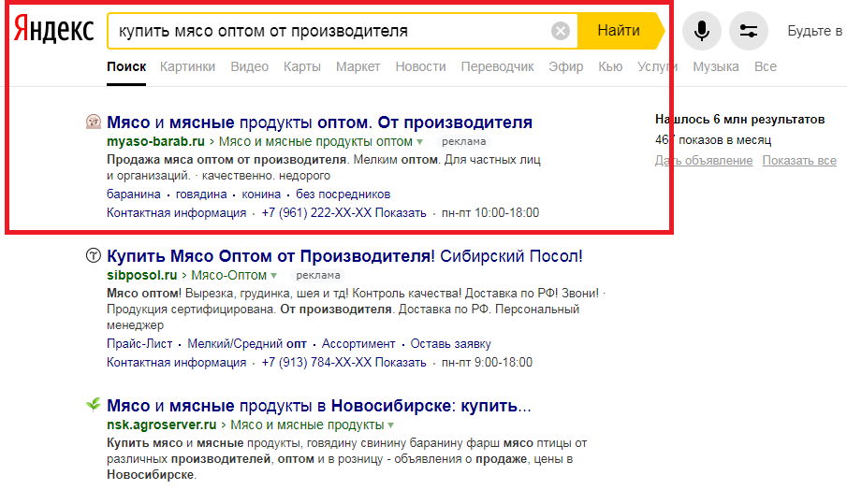Viewport: 847px width, 504px height.
Task: Click the 'пн-пт 10:00-18:00' working hours text
Action: (489, 213)
